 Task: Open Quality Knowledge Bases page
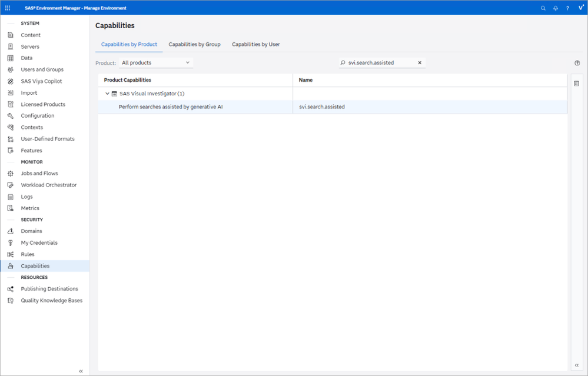(x=52, y=301)
